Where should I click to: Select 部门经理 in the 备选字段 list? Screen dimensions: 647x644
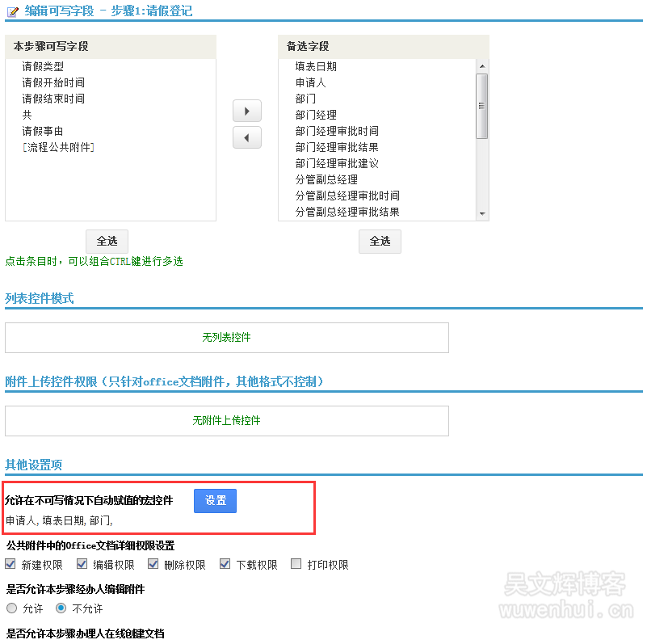point(316,115)
